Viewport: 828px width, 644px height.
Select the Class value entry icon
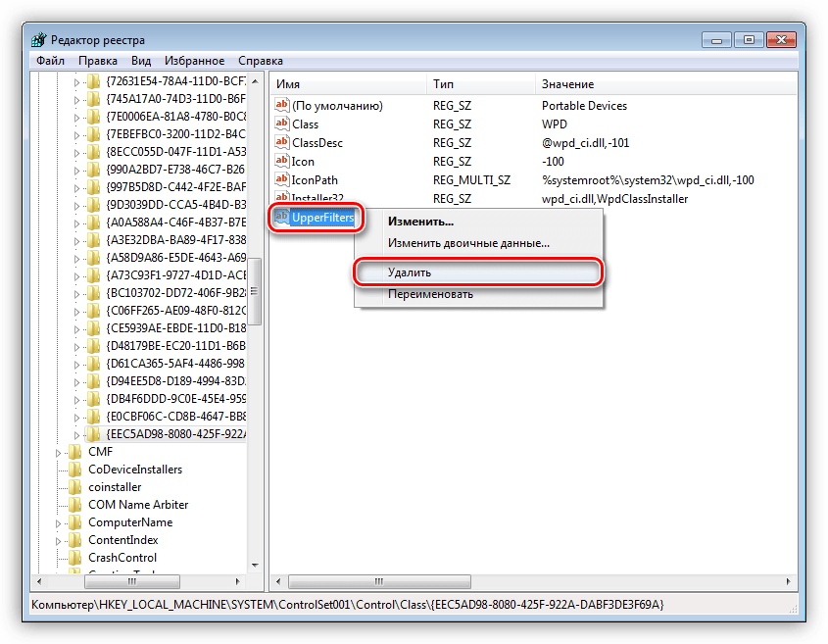pyautogui.click(x=282, y=124)
